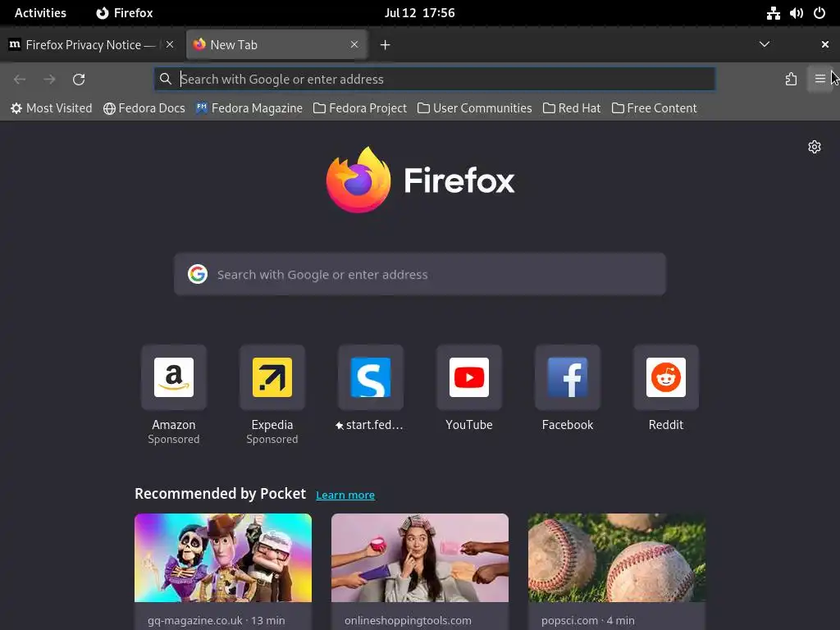Open the popsci.com baseball article thumbnail
The image size is (840, 630).
click(617, 558)
